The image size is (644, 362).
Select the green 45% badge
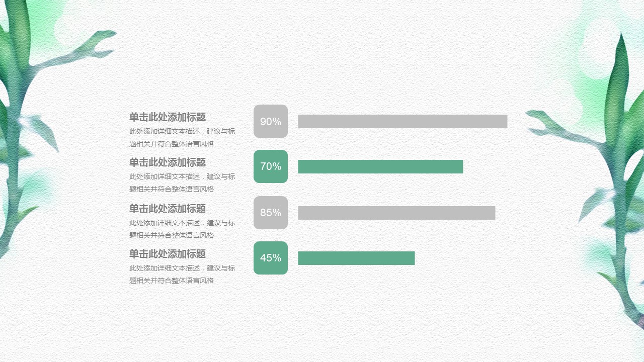(x=271, y=258)
